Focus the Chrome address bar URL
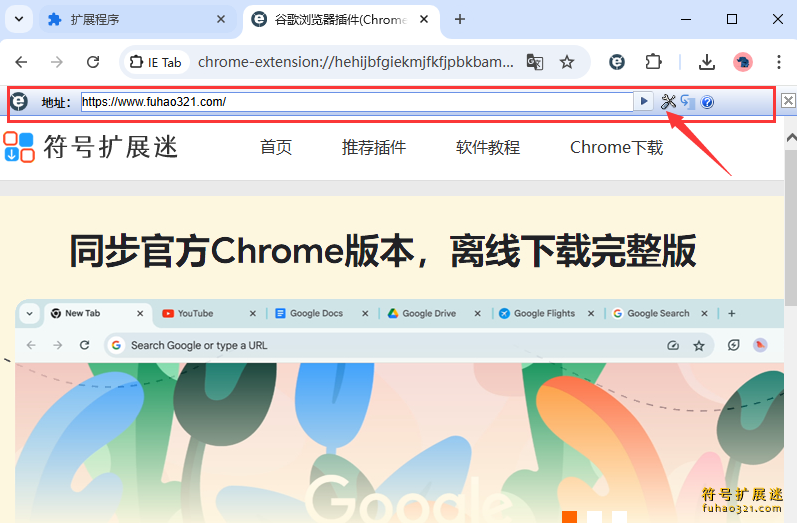This screenshot has width=797, height=523. pyautogui.click(x=355, y=62)
